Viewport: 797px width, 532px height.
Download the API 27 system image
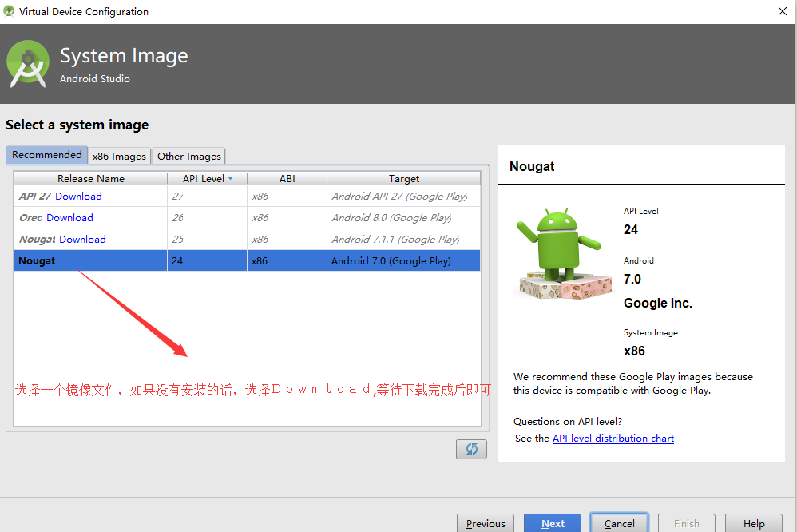pos(78,197)
